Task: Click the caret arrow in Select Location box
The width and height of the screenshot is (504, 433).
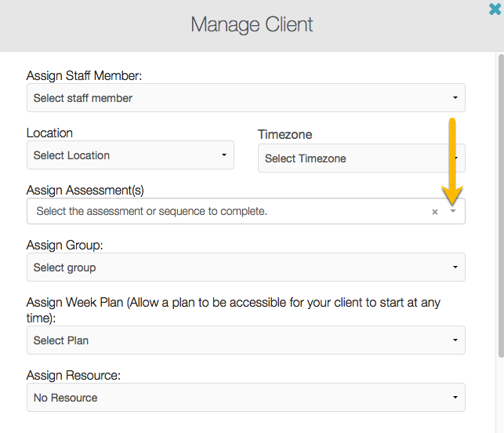Action: click(224, 155)
